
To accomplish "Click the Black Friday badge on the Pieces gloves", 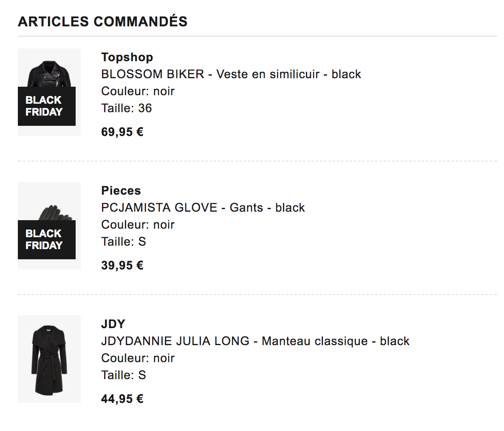I will (x=47, y=240).
